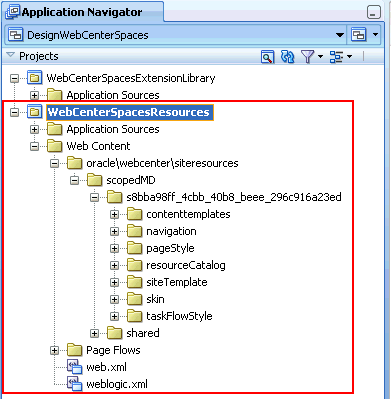
Task: Expand the skin folder
Action: pyautogui.click(x=114, y=299)
